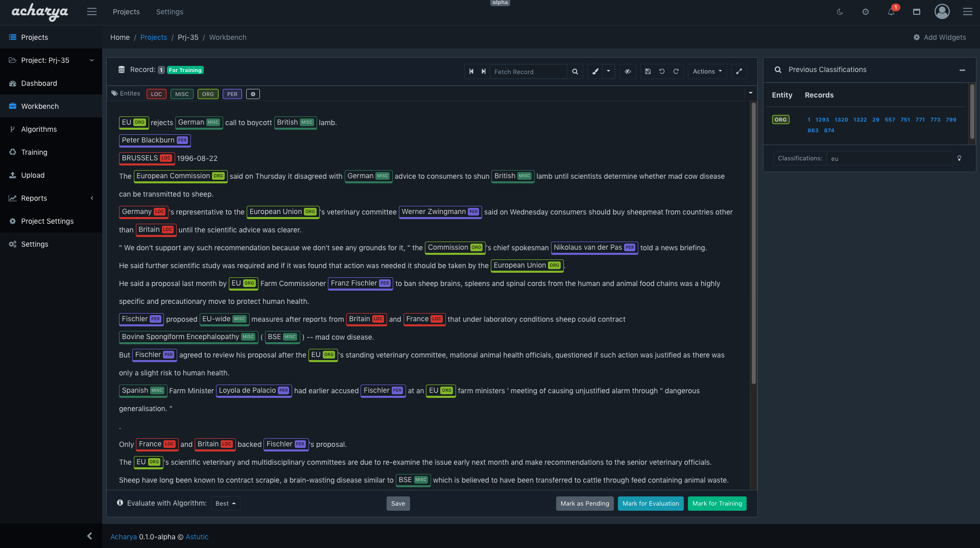Open the Actions dropdown
The width and height of the screenshot is (980, 548).
[707, 72]
